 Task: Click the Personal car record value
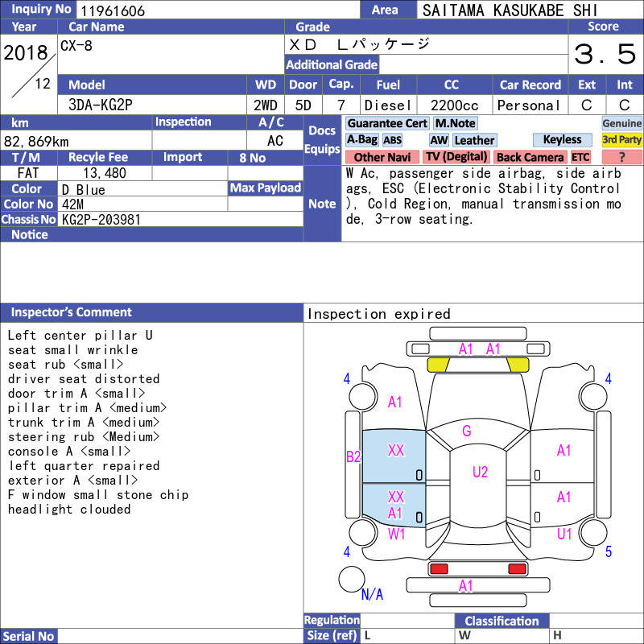click(529, 105)
